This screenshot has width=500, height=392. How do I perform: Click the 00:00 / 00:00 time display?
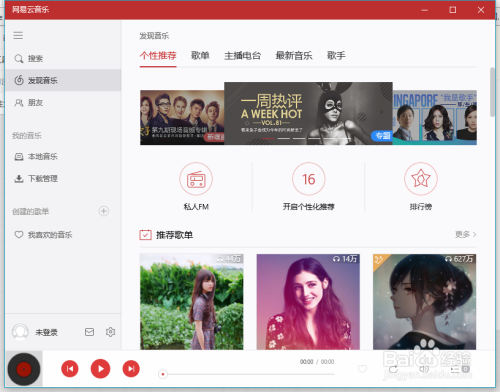(x=317, y=362)
